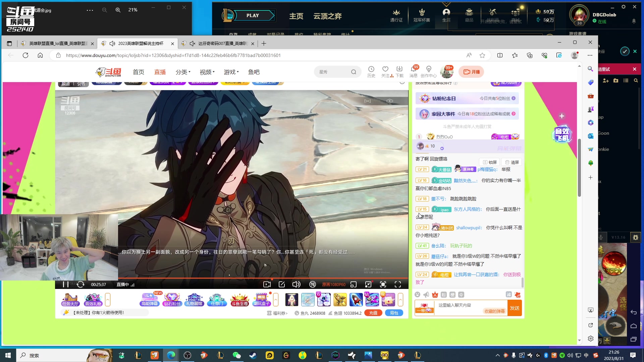Open 鱼吧 in the Douyu navigation
The height and width of the screenshot is (362, 644).
click(x=254, y=72)
